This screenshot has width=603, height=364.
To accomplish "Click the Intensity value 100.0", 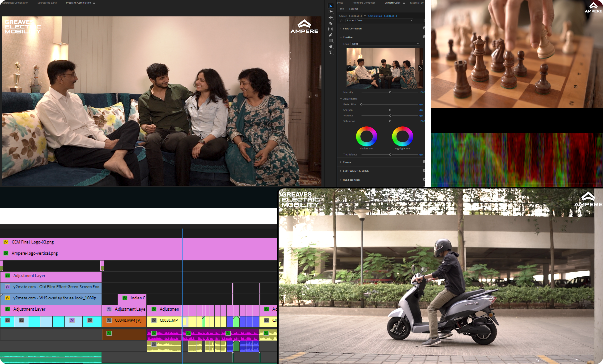I will tap(422, 92).
